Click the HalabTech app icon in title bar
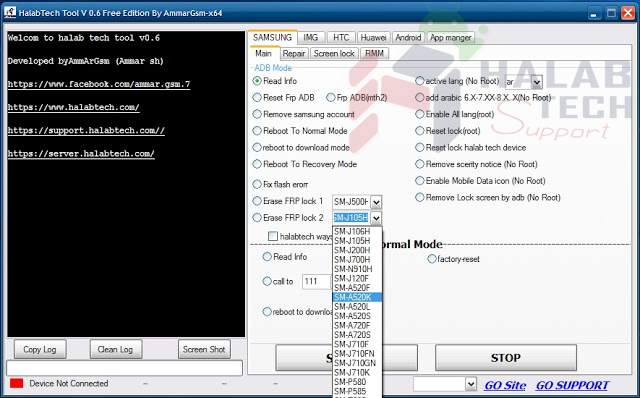 point(10,12)
